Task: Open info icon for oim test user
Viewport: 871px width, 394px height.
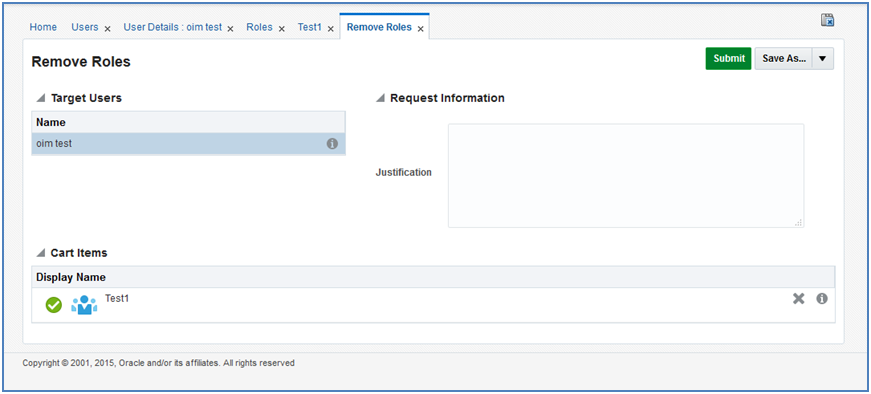Action: 332,144
